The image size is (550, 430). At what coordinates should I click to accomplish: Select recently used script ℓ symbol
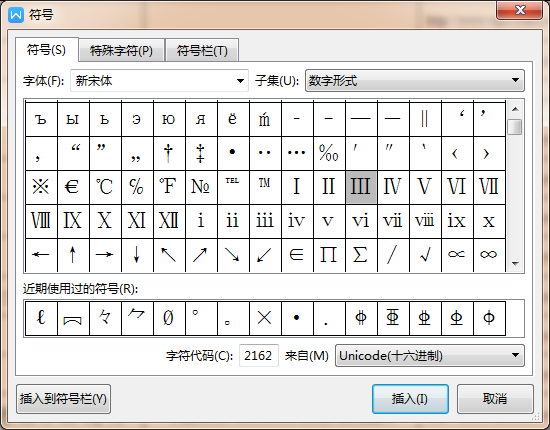point(41,318)
